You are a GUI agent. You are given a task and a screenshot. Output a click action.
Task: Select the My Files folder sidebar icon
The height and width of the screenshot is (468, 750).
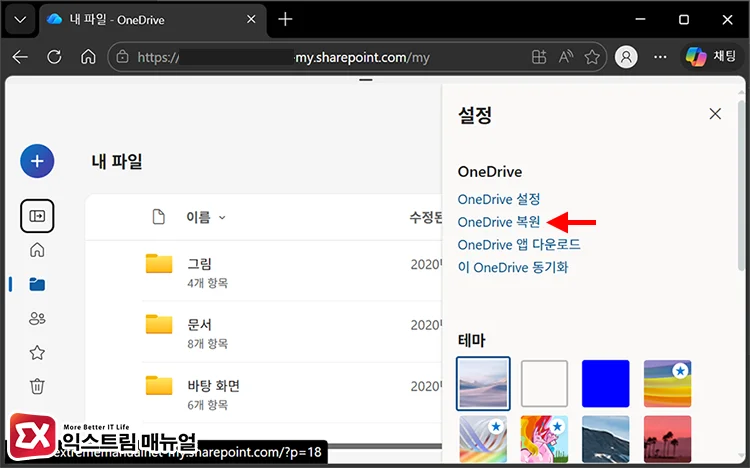(37, 284)
